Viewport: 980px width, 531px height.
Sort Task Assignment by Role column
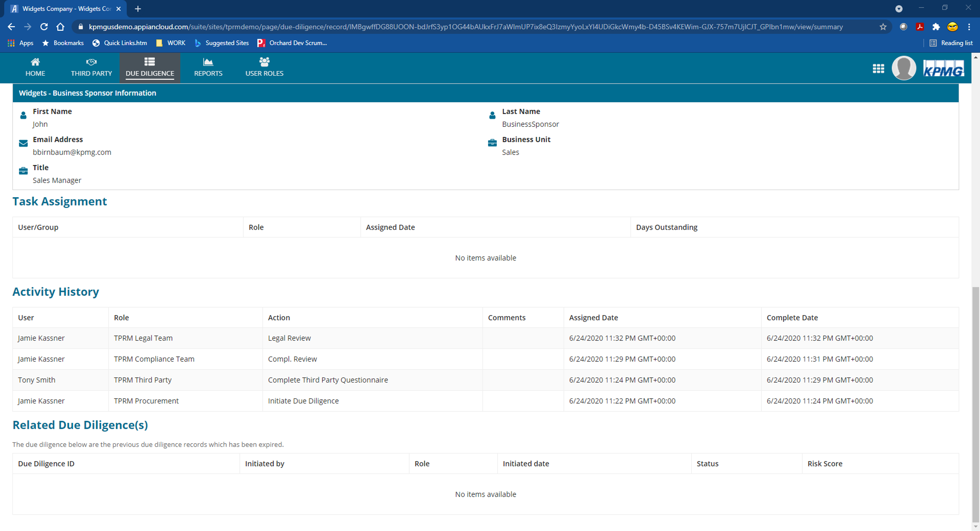tap(256, 227)
